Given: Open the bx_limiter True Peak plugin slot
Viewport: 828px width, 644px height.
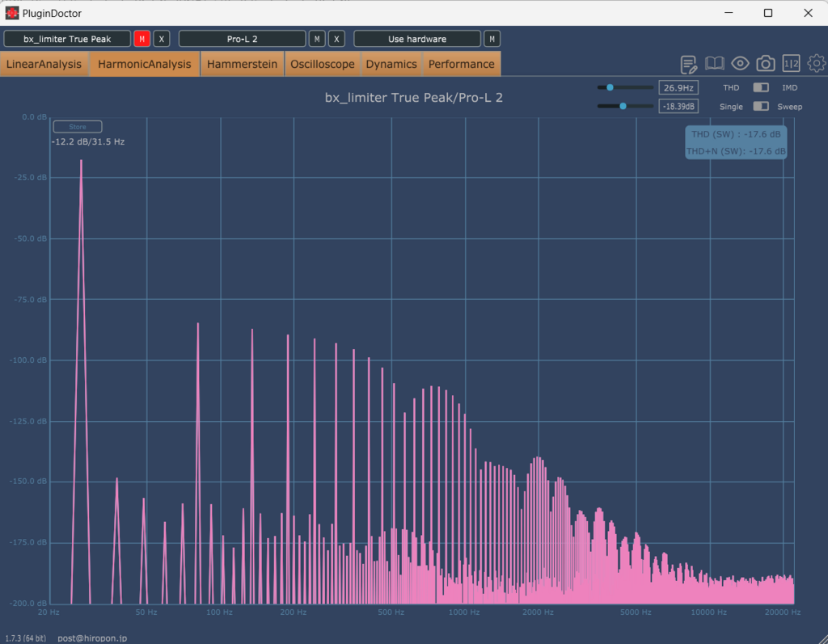Looking at the screenshot, I should coord(67,39).
